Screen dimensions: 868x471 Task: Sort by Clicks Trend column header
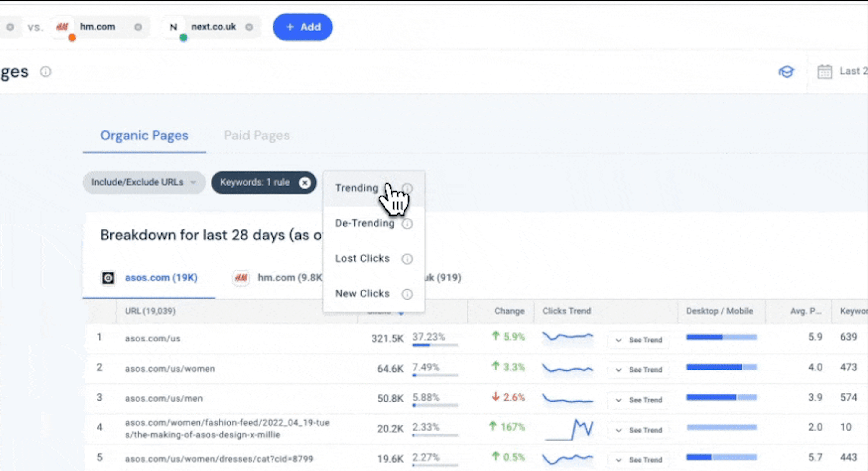[567, 311]
